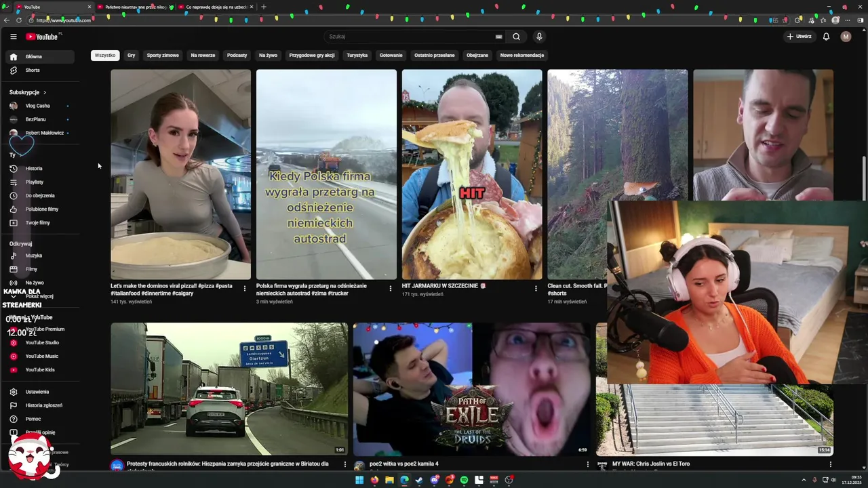Screen dimensions: 868x488
Task: Select the Podcasty filter chip
Action: click(237, 56)
